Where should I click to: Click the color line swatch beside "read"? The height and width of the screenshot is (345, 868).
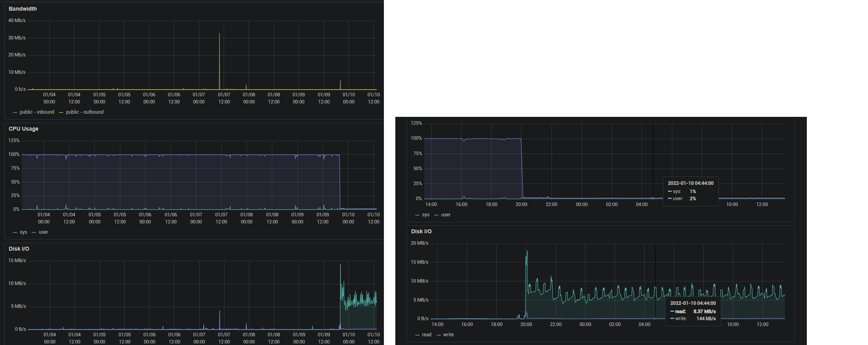(417, 335)
